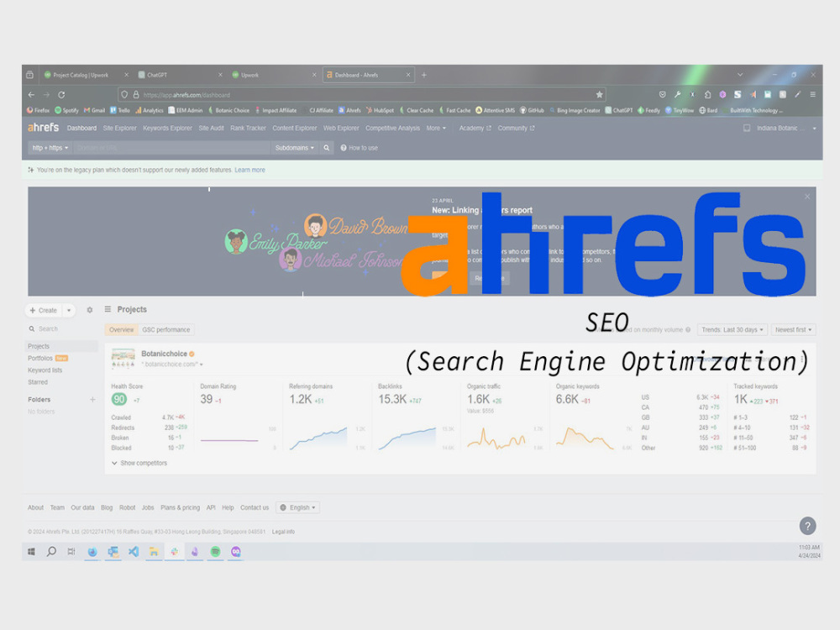Open Site Explorer in navbar

tap(119, 128)
